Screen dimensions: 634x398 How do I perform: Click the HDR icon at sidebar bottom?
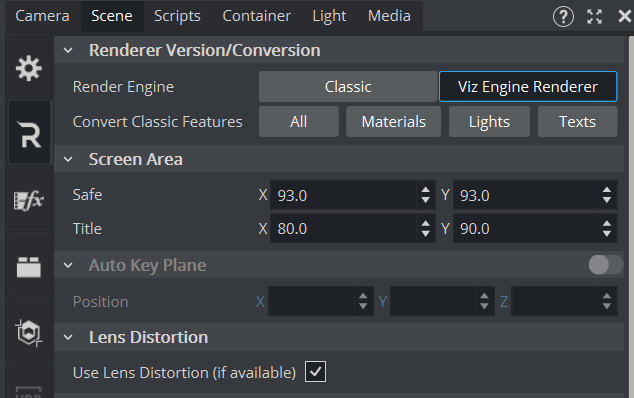click(29, 392)
